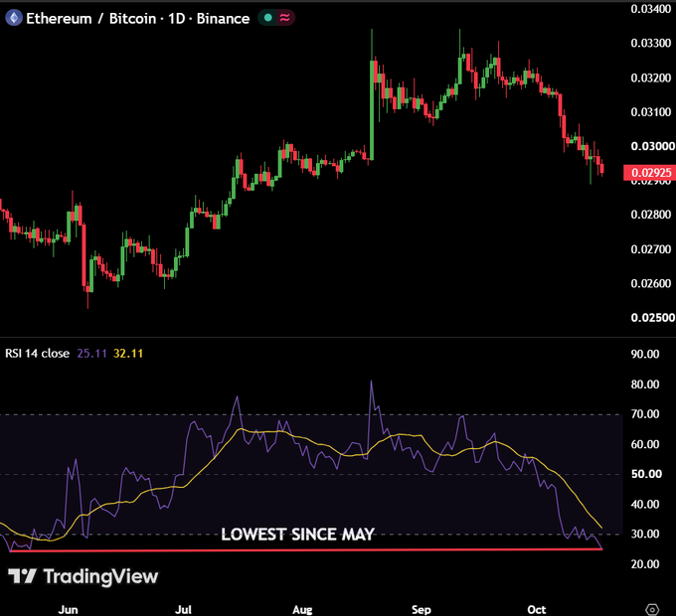Open the Ethereum / Bitcoin symbol title
The width and height of the screenshot is (676, 616).
coord(138,19)
